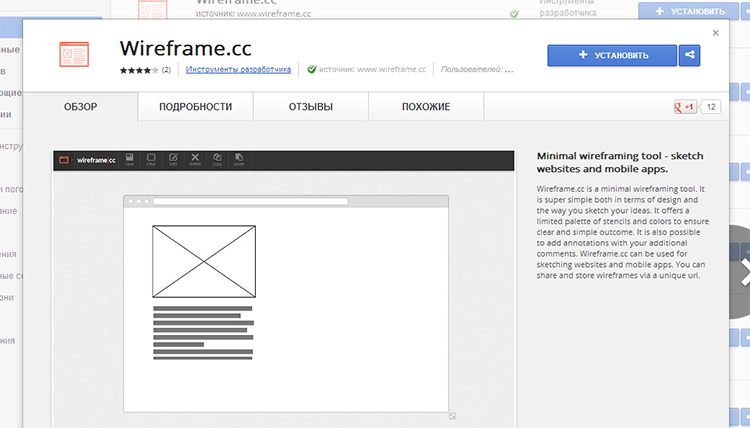Image resolution: width=750 pixels, height=428 pixels.
Task: Click the placeholder image box in preview
Action: tap(204, 262)
